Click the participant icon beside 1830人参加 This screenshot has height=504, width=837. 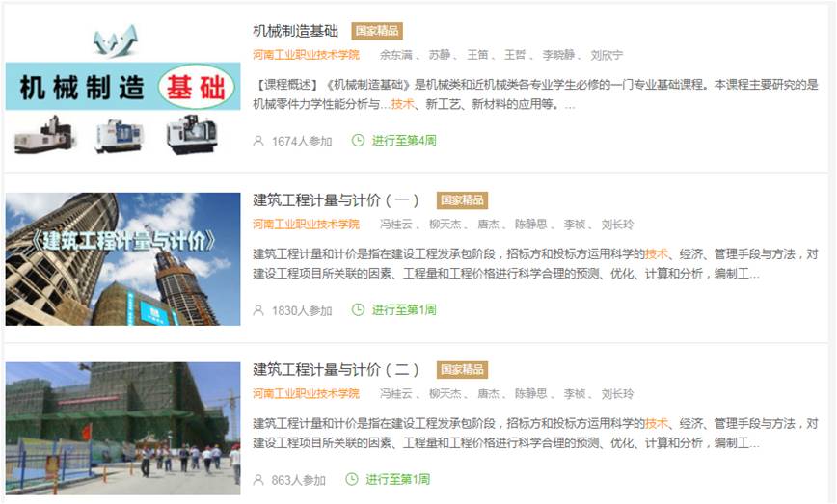click(258, 310)
